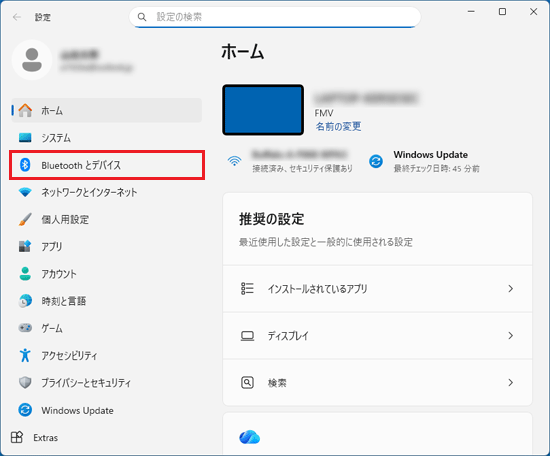Open アクセシビリティ settings label
The width and height of the screenshot is (550, 456).
tap(69, 356)
